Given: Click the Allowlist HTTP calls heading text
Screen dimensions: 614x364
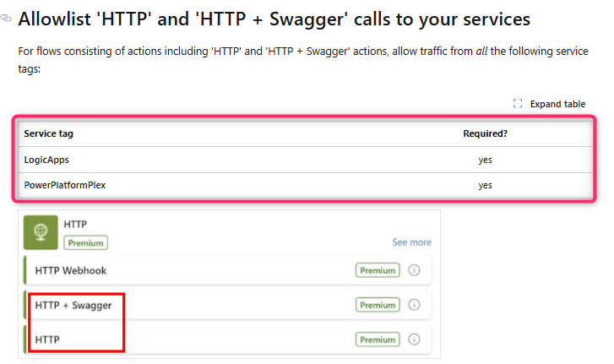Looking at the screenshot, I should (x=274, y=18).
